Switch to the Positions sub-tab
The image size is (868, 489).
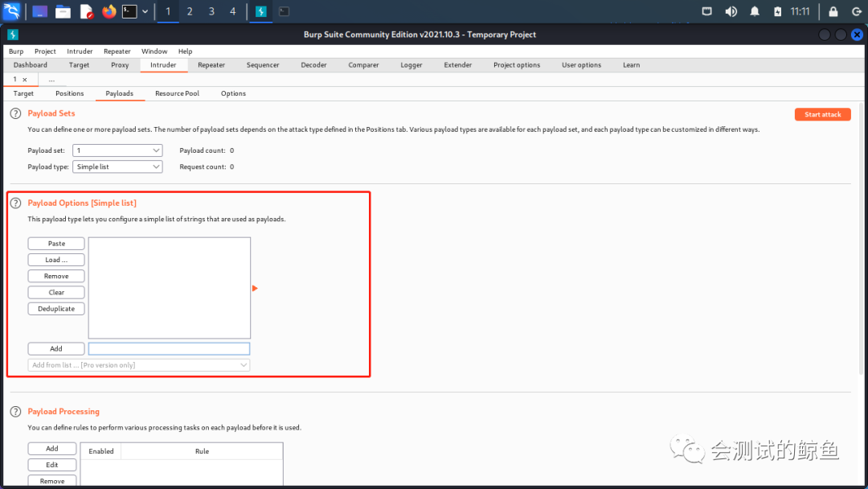pos(69,93)
